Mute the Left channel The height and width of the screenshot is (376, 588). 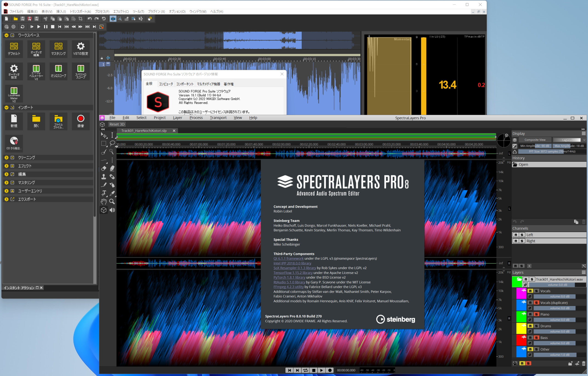(516, 235)
